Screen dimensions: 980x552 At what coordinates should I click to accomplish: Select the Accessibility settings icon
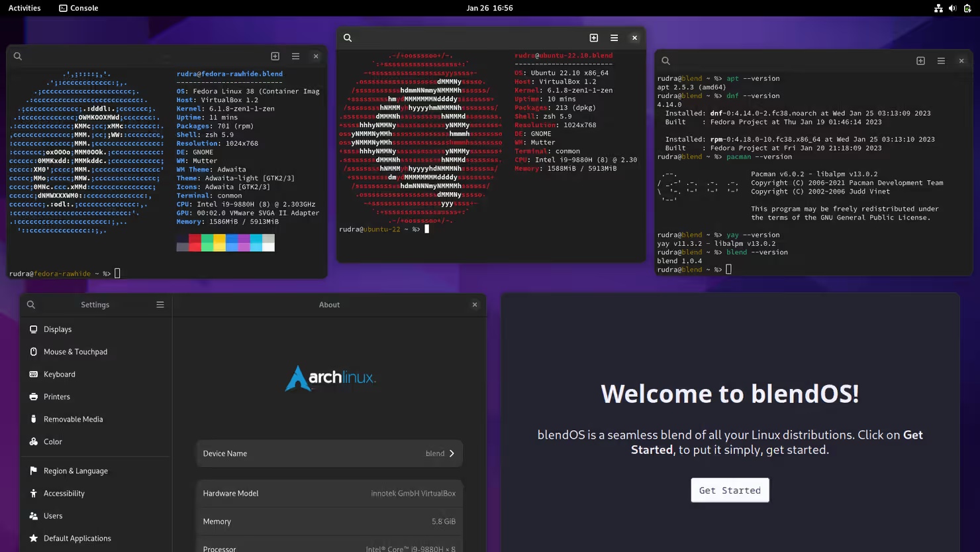(33, 493)
